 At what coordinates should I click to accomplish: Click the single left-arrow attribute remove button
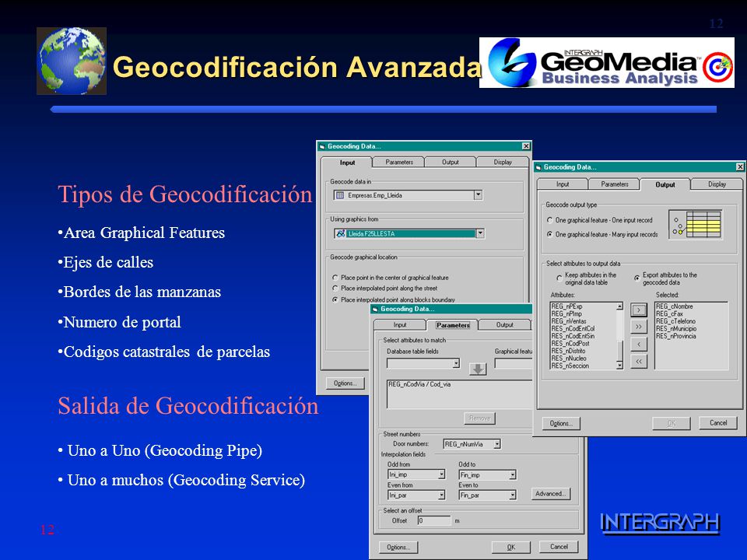(x=639, y=344)
